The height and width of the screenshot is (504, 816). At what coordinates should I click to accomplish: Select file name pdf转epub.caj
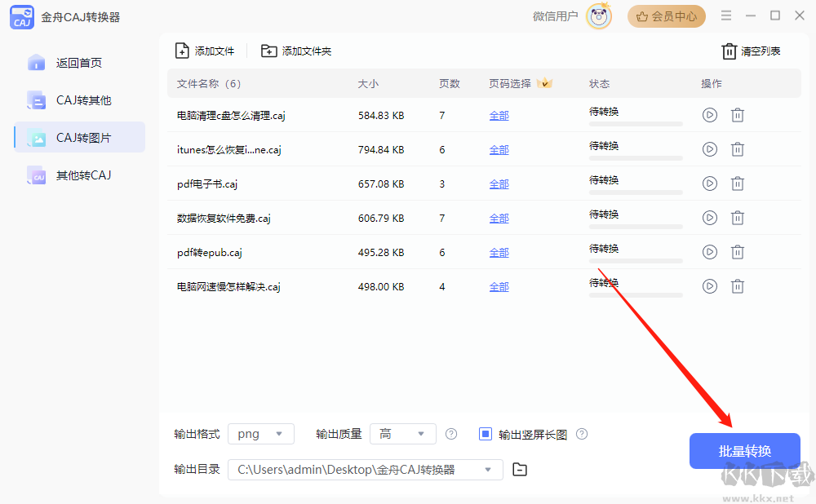pyautogui.click(x=210, y=253)
